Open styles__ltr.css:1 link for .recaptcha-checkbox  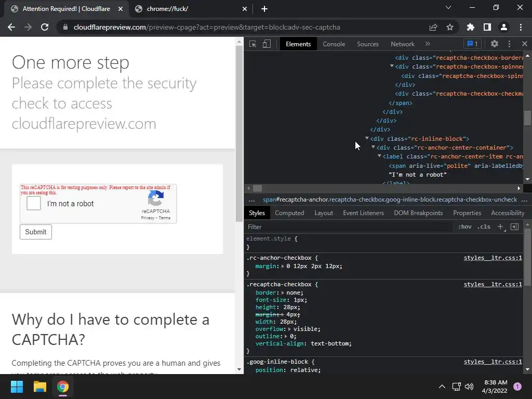(x=493, y=284)
